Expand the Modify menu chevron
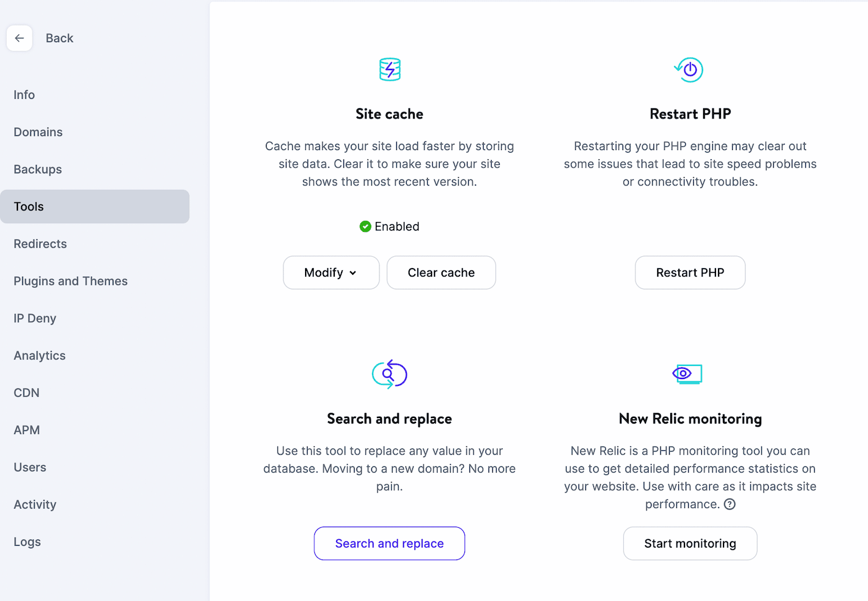The image size is (868, 601). point(353,272)
